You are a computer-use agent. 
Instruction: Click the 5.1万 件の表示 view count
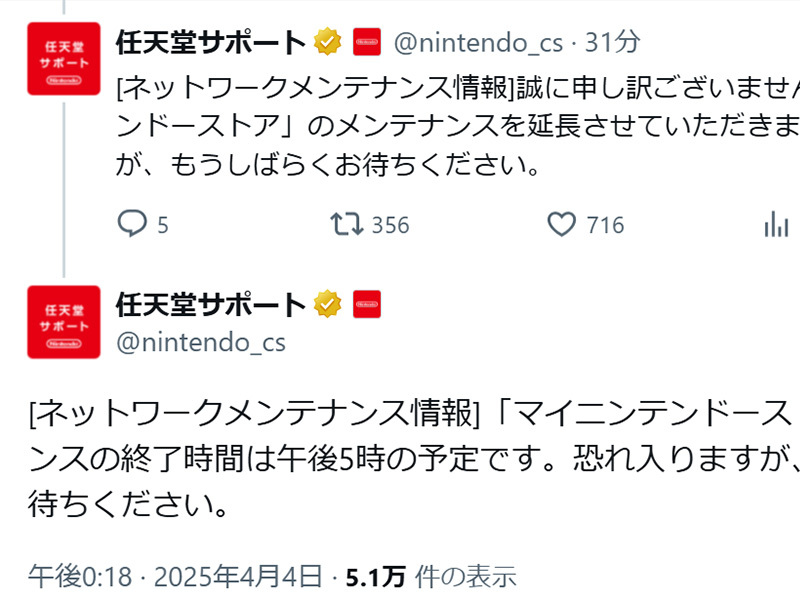[431, 576]
